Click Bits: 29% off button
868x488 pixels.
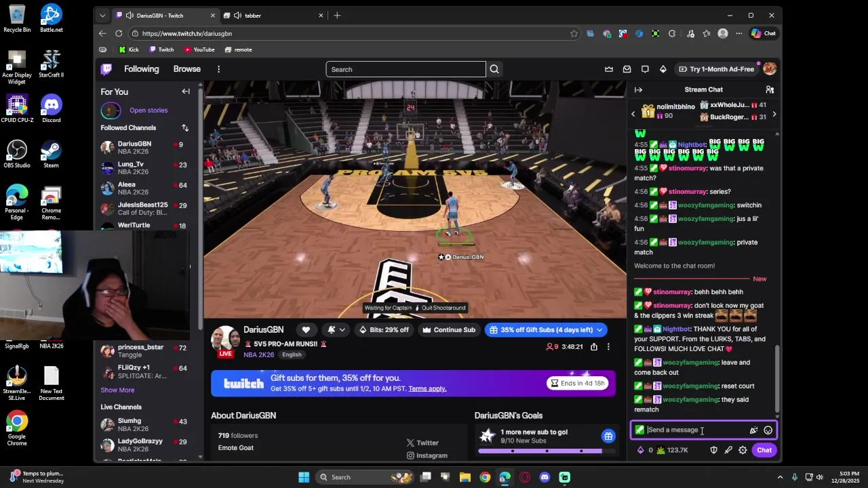[x=384, y=329]
